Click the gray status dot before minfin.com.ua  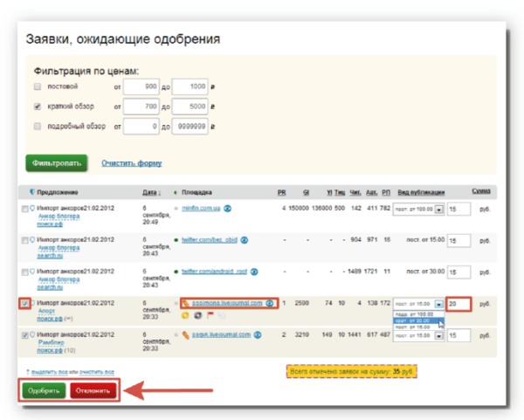pos(176,209)
